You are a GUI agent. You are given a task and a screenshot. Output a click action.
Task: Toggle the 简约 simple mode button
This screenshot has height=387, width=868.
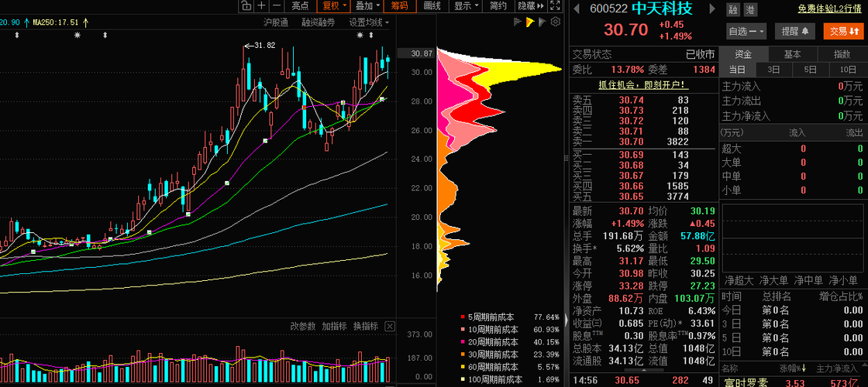(x=498, y=5)
